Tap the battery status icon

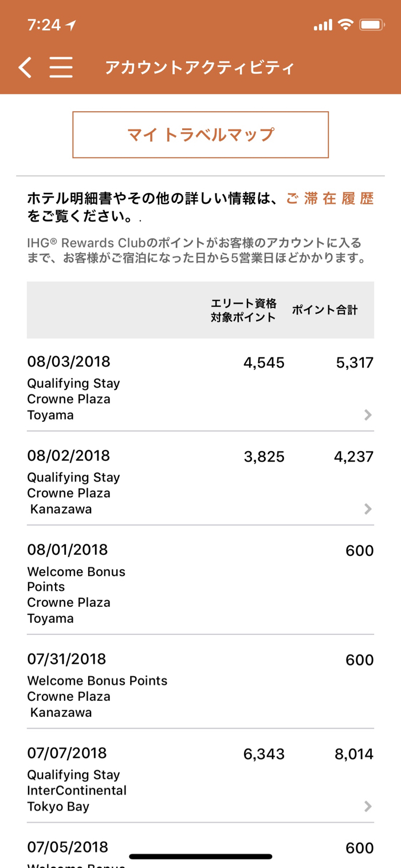pyautogui.click(x=371, y=25)
